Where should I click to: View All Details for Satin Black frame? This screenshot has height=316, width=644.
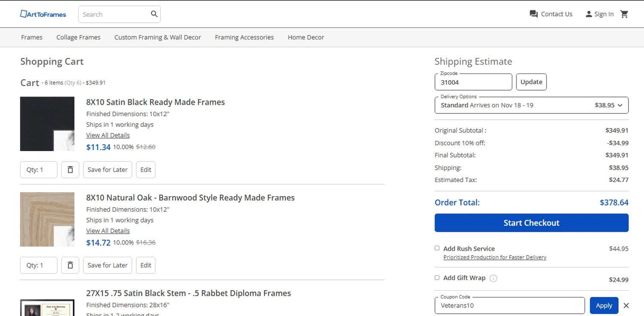click(108, 135)
